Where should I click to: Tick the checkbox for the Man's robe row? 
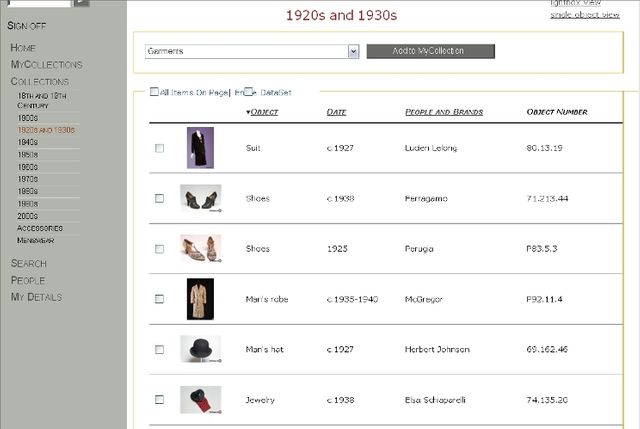point(160,299)
